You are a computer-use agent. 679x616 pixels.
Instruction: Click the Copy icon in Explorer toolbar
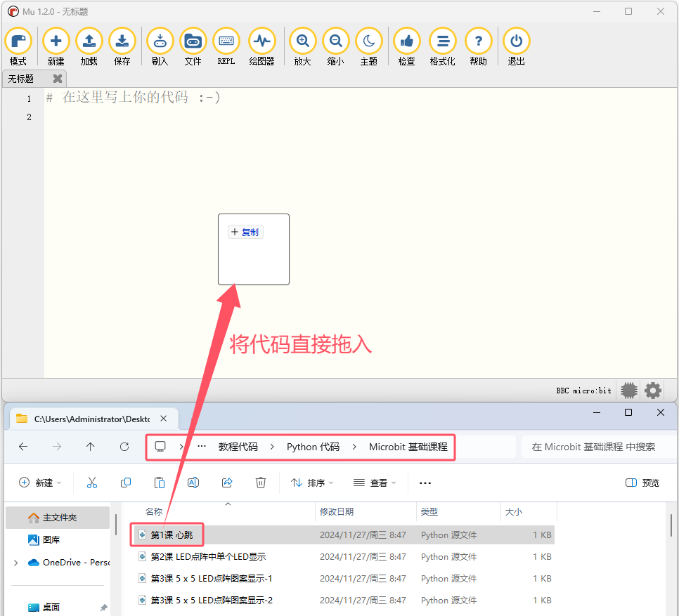(x=126, y=483)
